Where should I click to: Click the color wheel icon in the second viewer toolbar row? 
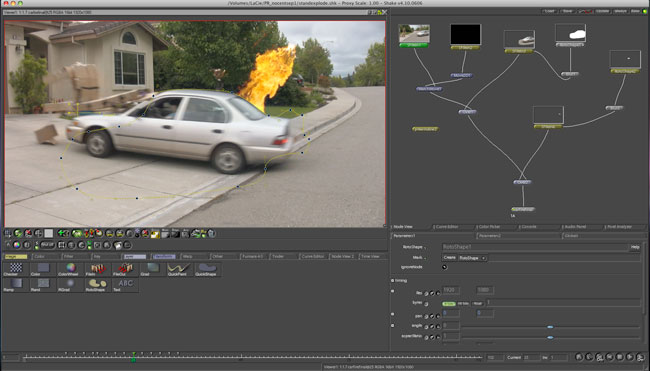click(17, 245)
